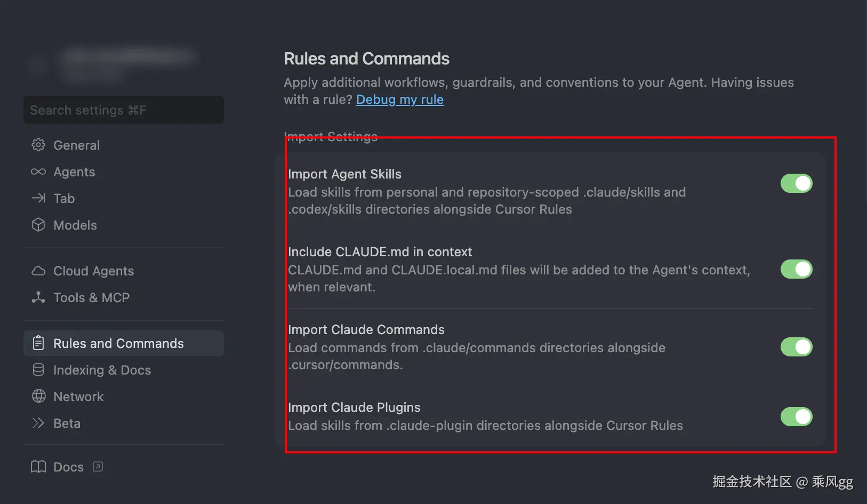Screen dimensions: 867x504
Task: Toggle the Import Claude Commands switch
Action: [796, 347]
